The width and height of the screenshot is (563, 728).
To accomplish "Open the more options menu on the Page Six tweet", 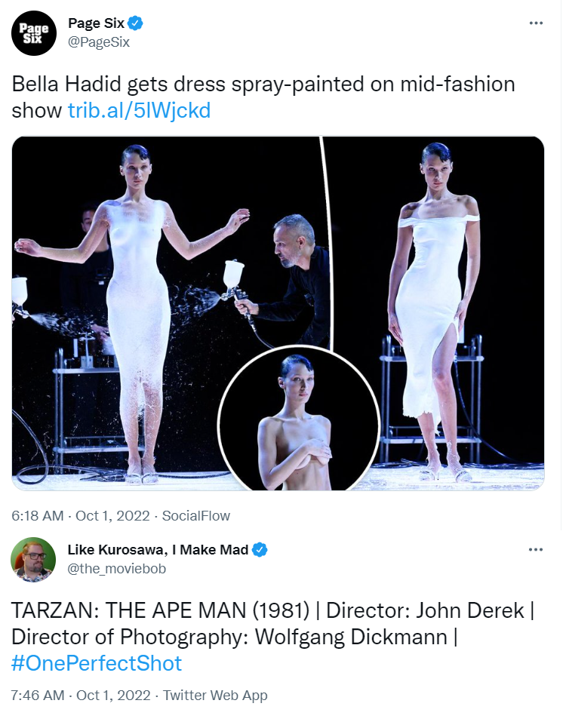I will click(536, 23).
